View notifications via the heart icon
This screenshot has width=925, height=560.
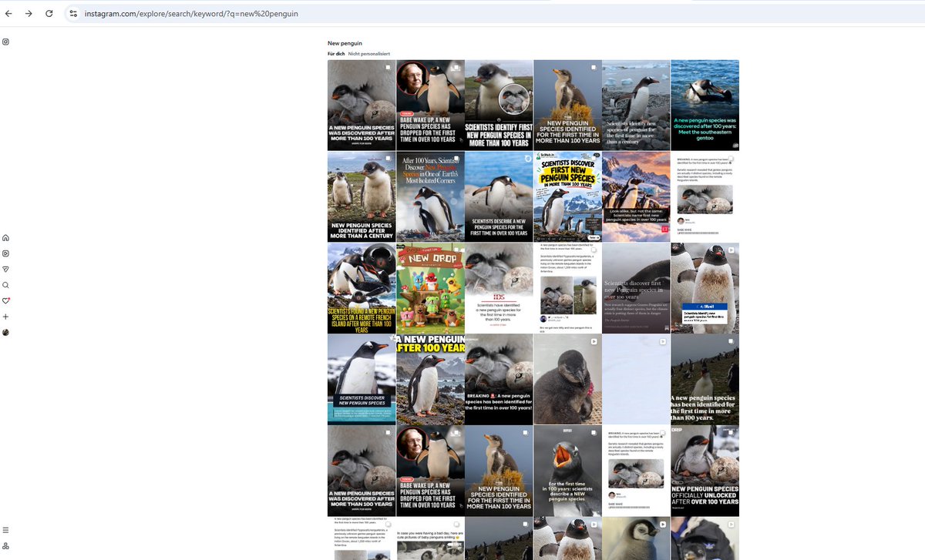pos(5,300)
